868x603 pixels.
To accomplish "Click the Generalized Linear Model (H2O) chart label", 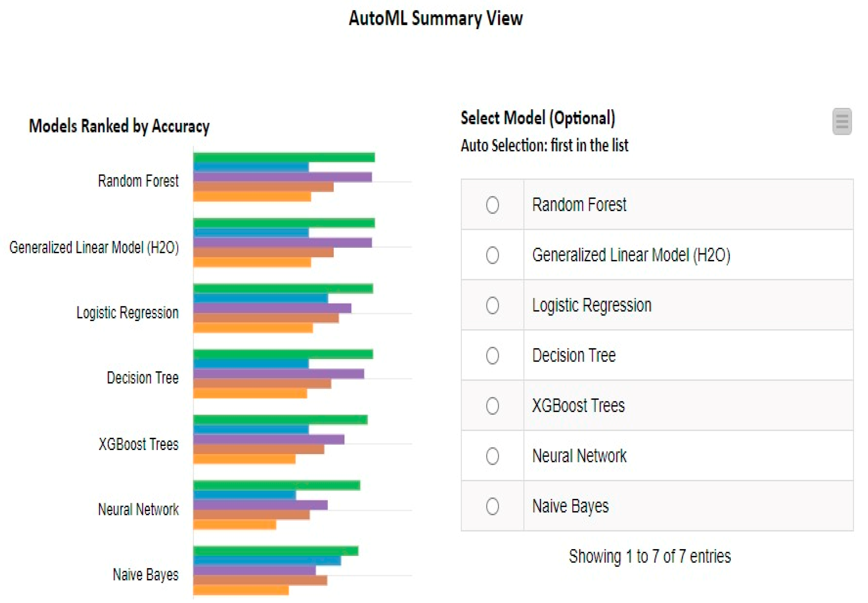I will [x=94, y=247].
